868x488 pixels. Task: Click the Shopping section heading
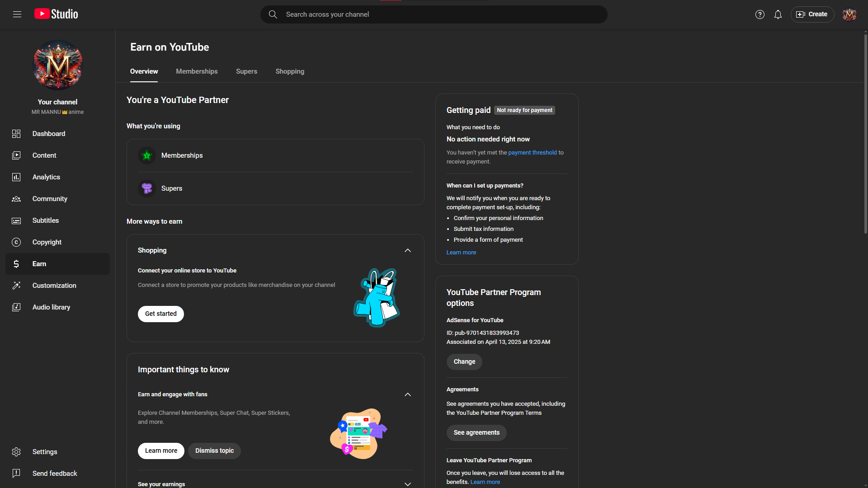tap(152, 250)
